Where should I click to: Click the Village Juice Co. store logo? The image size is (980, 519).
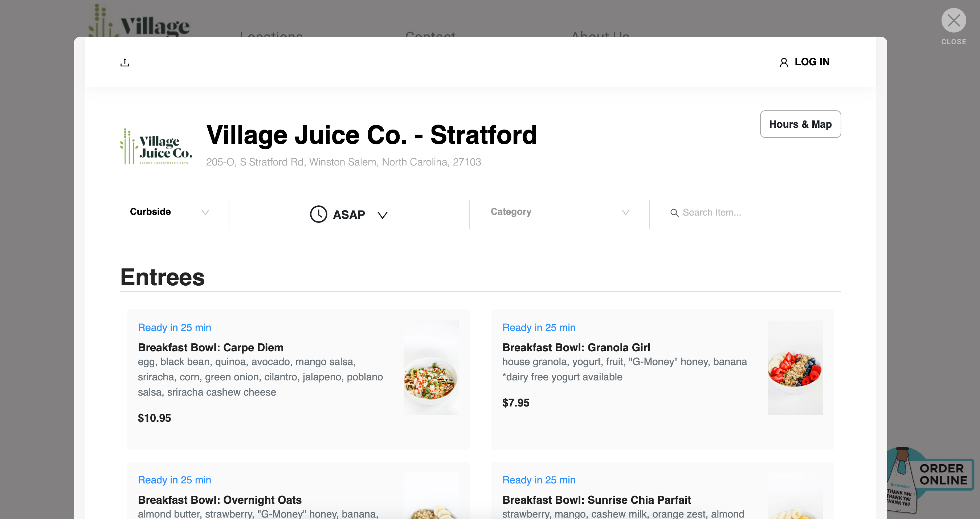point(156,147)
